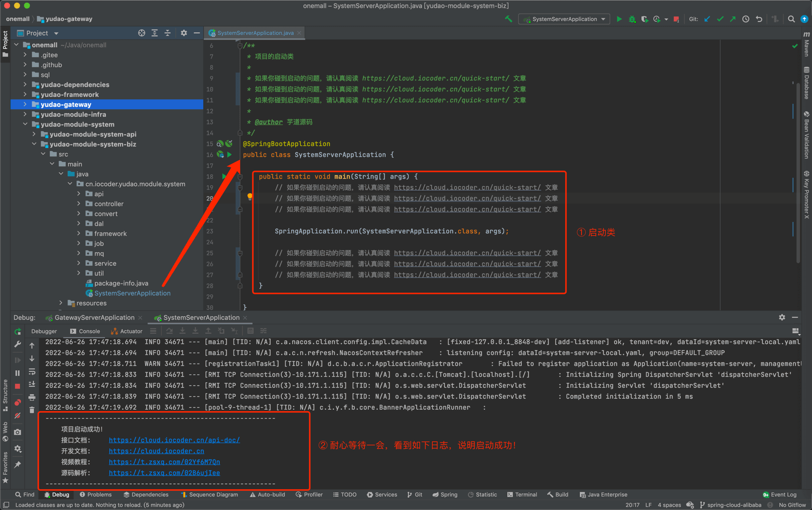
Task: Collapse the yudao-module-system folder
Action: point(25,124)
